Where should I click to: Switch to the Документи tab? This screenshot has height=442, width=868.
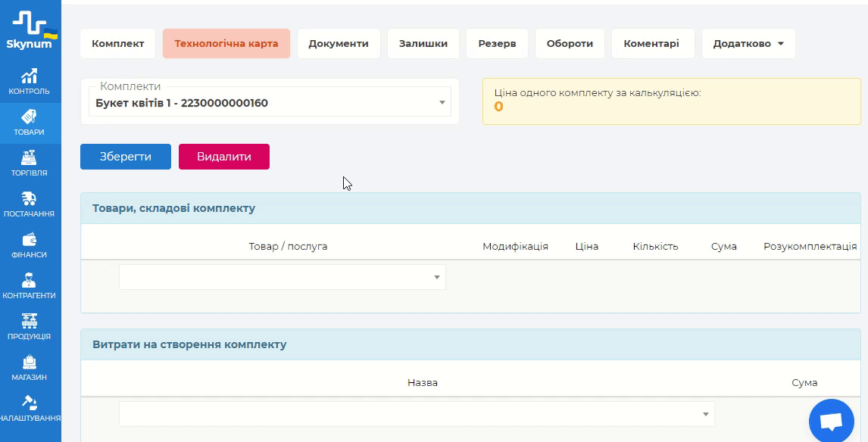coord(339,44)
